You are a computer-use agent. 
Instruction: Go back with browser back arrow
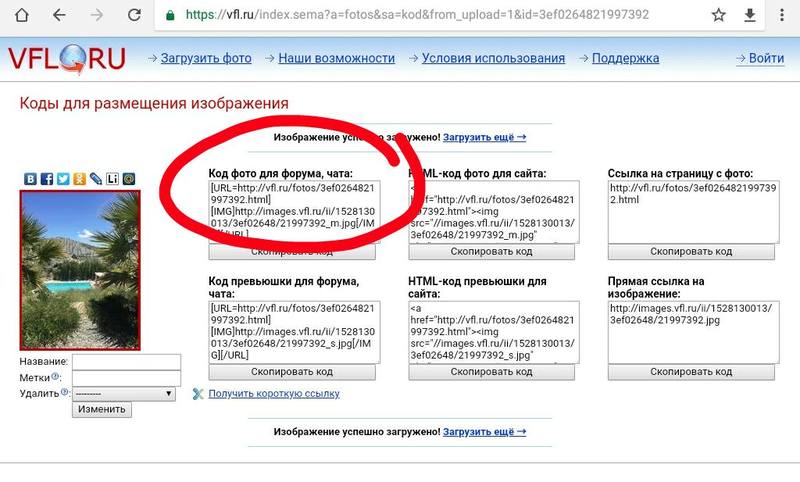[x=60, y=16]
